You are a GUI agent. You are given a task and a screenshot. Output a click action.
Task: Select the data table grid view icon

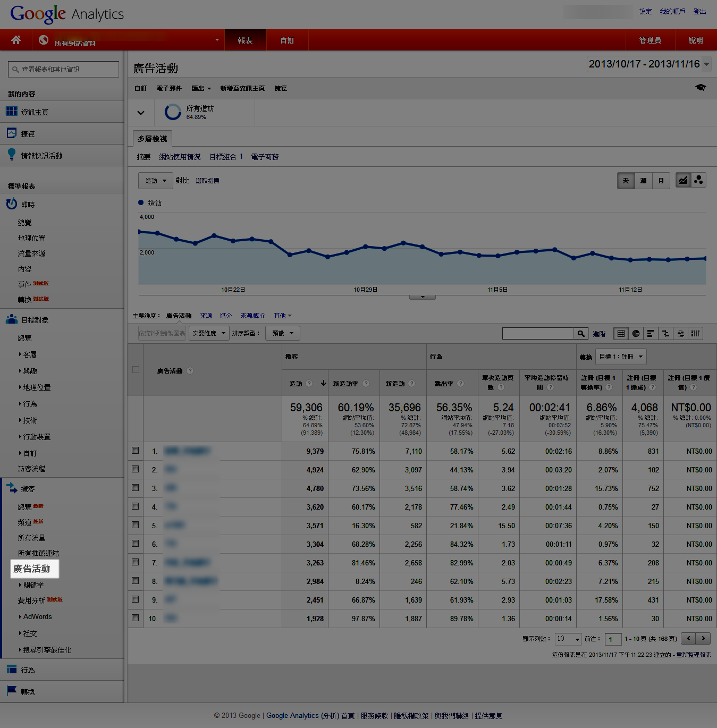(621, 333)
